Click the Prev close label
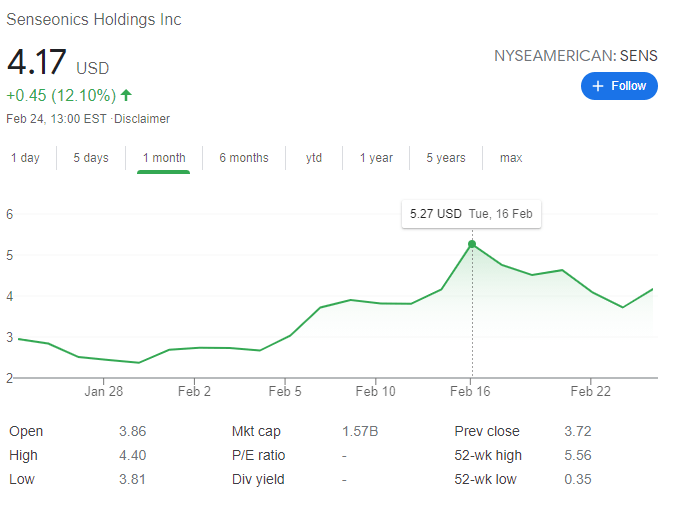 tap(487, 431)
